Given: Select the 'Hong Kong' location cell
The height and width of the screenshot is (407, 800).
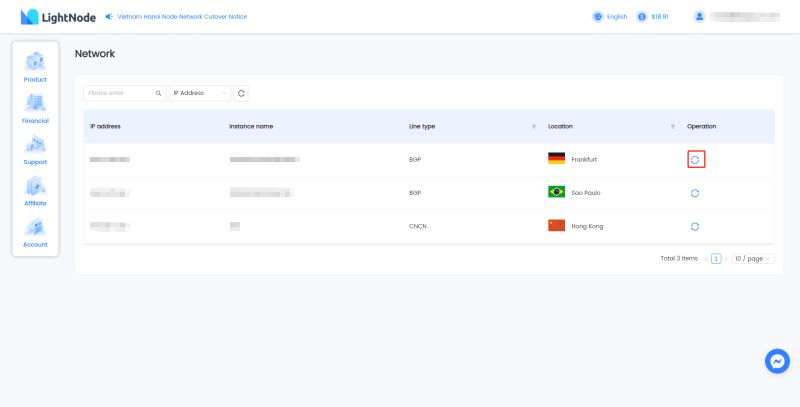Looking at the screenshot, I should click(x=587, y=226).
